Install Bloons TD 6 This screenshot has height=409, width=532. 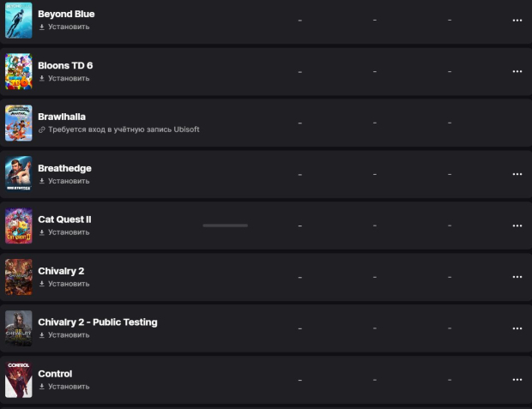(x=64, y=78)
